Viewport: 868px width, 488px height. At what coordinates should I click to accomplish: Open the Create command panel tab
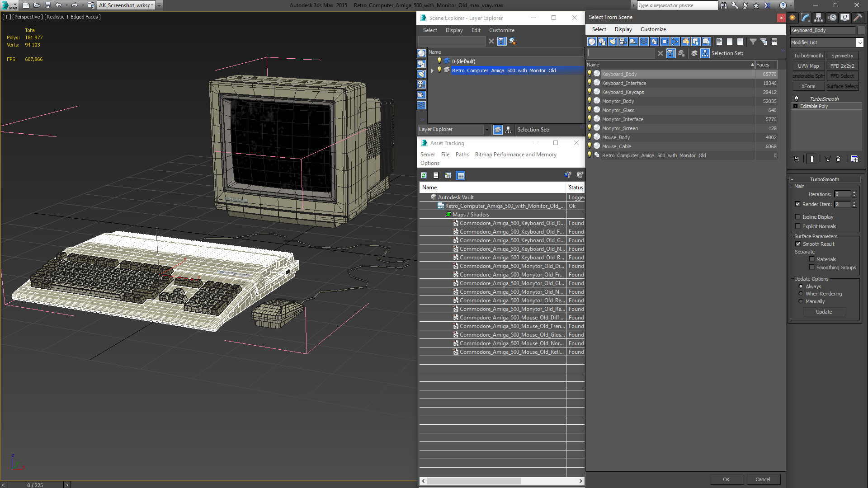(x=793, y=18)
